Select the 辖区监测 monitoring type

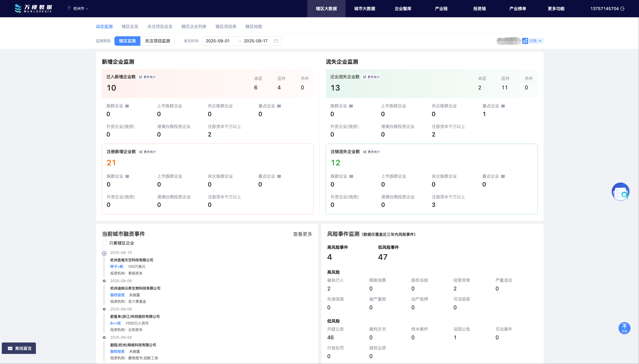coord(127,41)
